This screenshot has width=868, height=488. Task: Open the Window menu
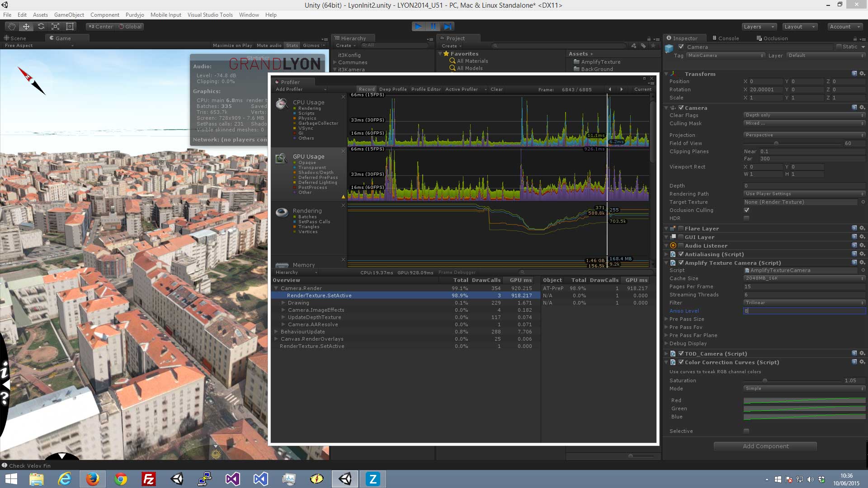coord(249,15)
